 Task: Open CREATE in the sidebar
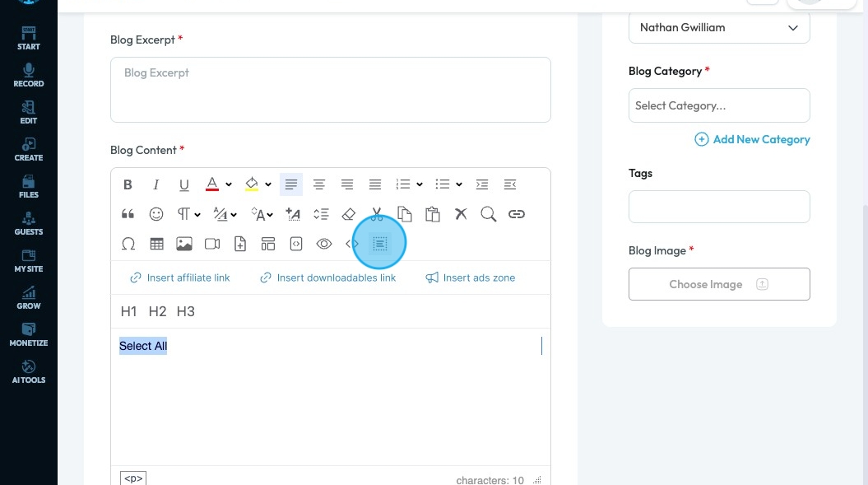click(x=29, y=150)
